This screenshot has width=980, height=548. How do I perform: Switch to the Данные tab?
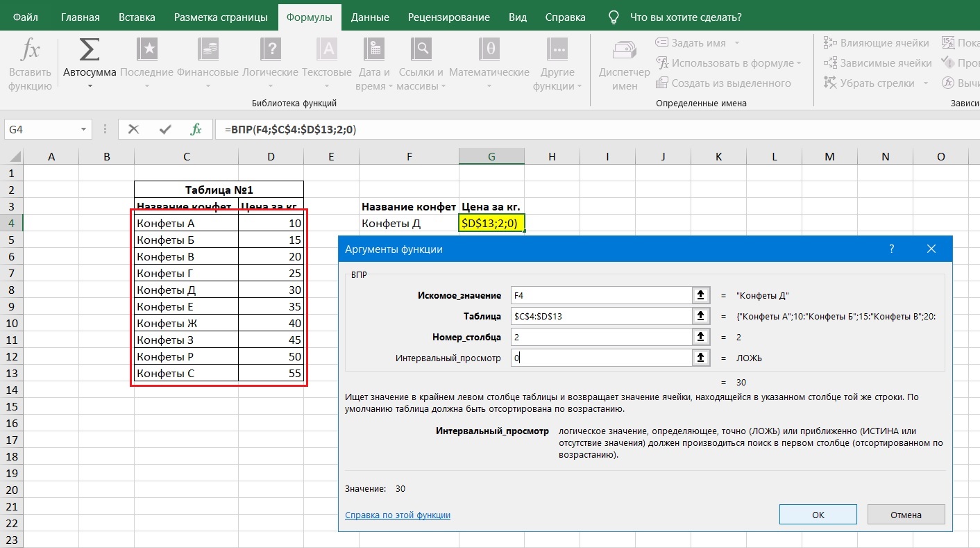[x=369, y=17]
